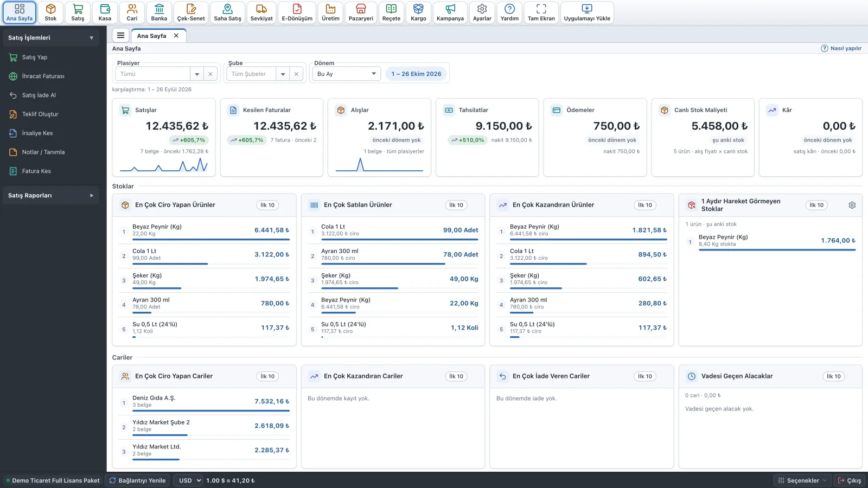Open the Stok module in the toolbar

coord(50,12)
